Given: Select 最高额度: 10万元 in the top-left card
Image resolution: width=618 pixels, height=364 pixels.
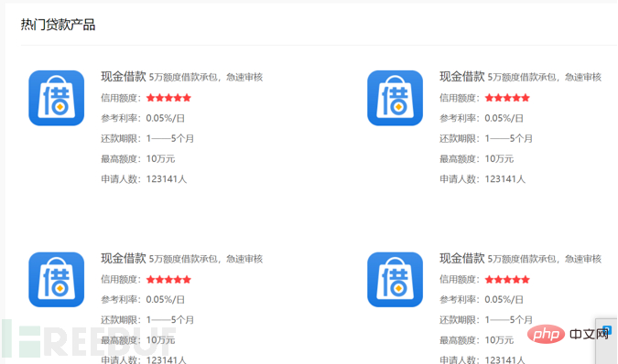Looking at the screenshot, I should 138,159.
